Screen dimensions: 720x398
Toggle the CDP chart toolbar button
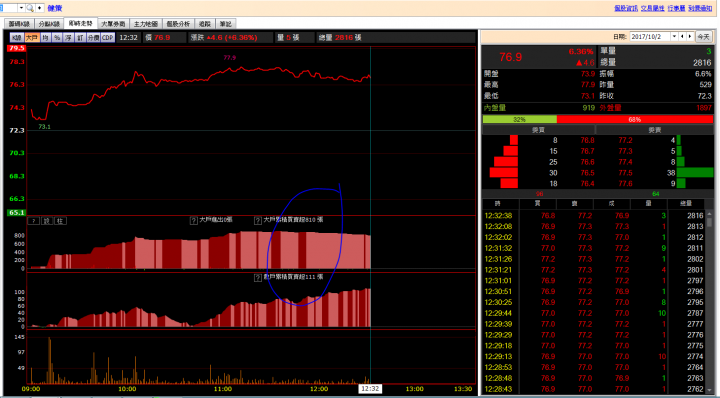pyautogui.click(x=108, y=38)
